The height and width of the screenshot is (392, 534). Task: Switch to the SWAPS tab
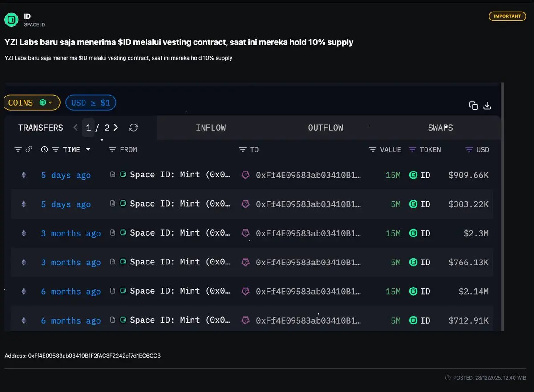pyautogui.click(x=440, y=128)
